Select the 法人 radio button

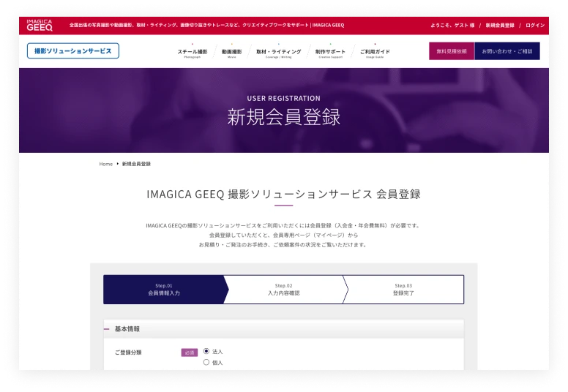pyautogui.click(x=206, y=351)
